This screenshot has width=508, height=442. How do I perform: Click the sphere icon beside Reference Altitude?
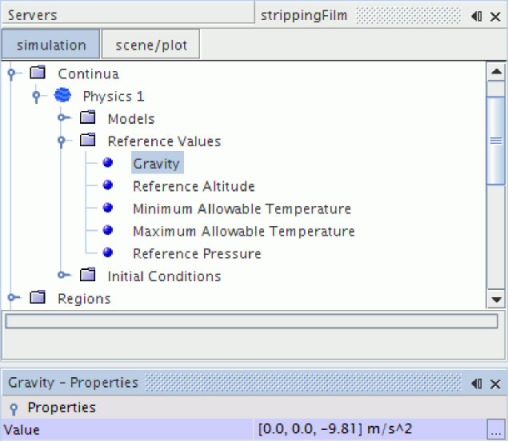click(108, 185)
